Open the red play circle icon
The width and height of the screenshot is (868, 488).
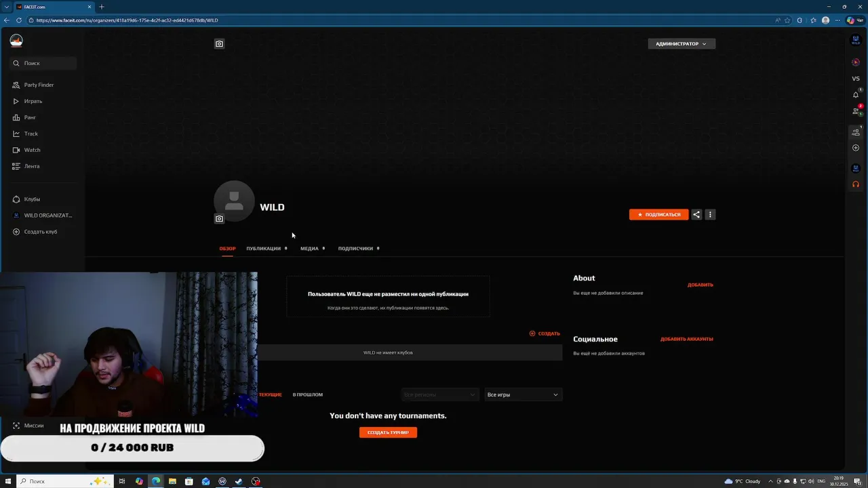(x=856, y=62)
